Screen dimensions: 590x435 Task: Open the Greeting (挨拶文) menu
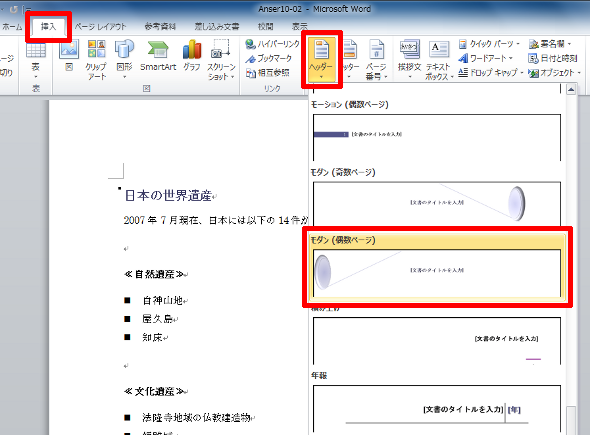coord(409,60)
